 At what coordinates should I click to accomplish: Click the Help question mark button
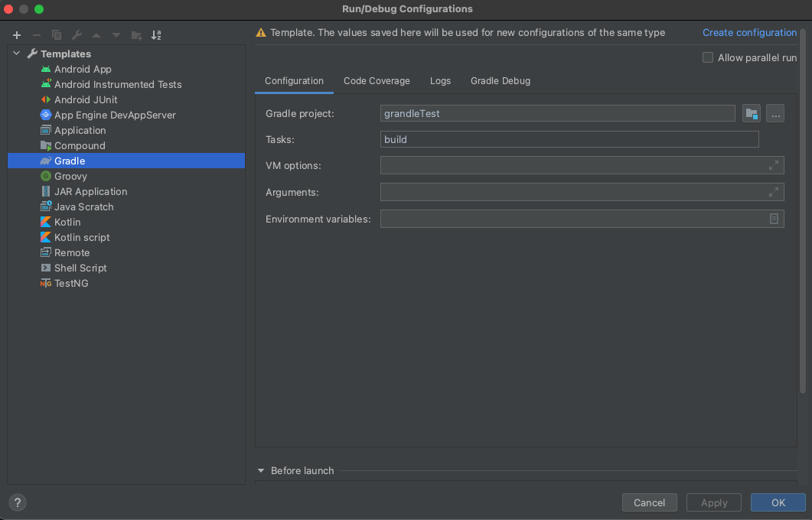click(x=17, y=502)
